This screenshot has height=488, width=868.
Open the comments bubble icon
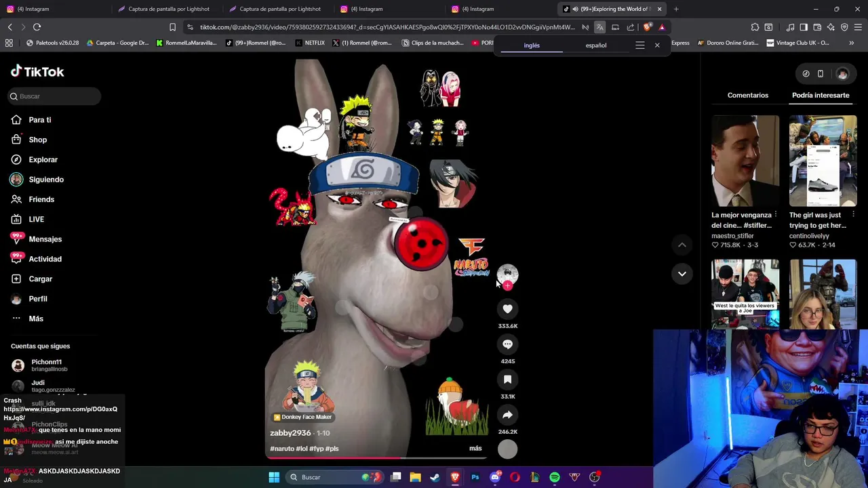click(507, 344)
